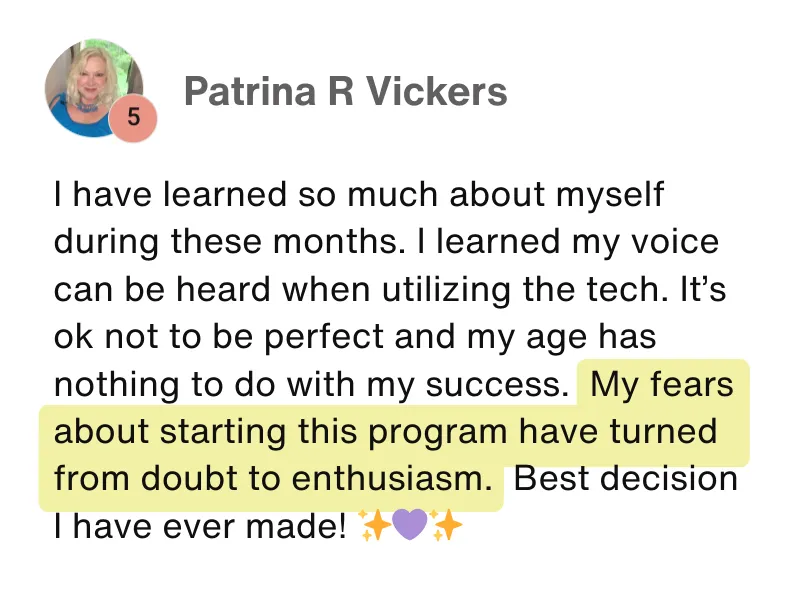Click highlighted text "from doubt to enthusiasm."
Image resolution: width=800 pixels, height=600 pixels.
273,479
